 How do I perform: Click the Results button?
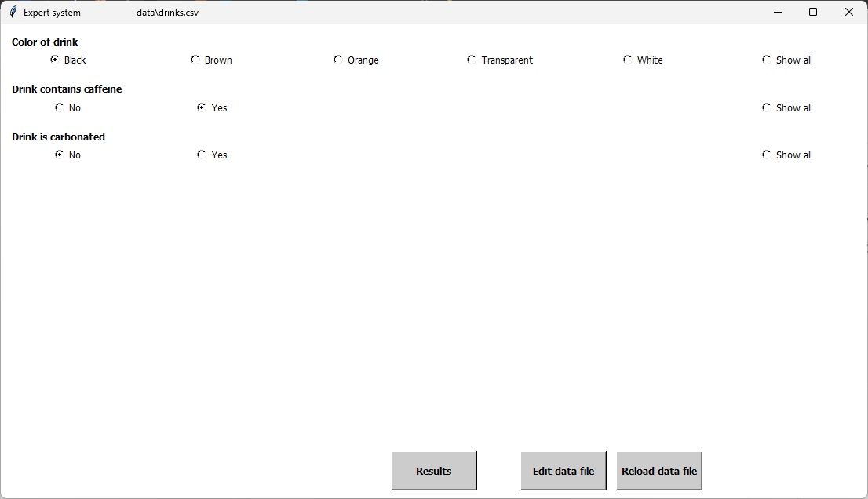434,470
